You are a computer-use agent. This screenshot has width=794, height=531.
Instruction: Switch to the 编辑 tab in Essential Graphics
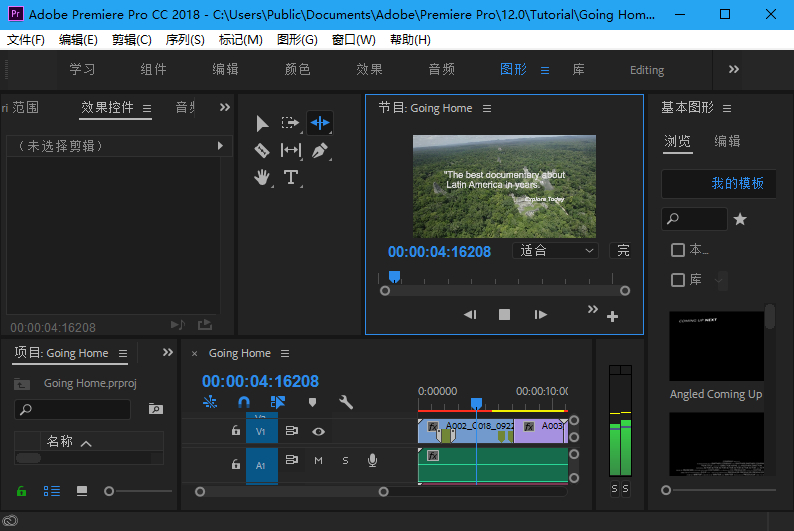(x=727, y=141)
